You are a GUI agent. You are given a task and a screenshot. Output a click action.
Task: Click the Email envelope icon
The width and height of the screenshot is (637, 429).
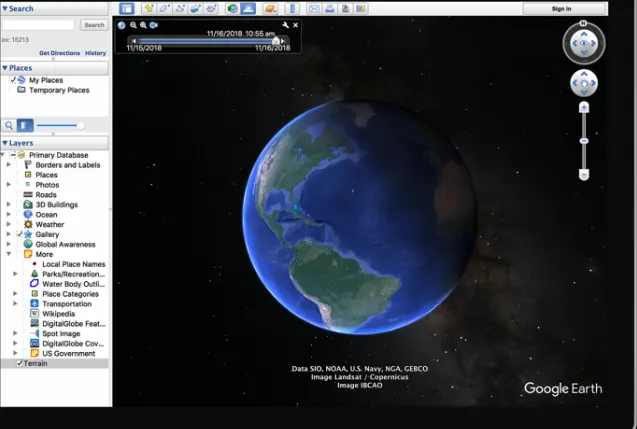tap(314, 9)
